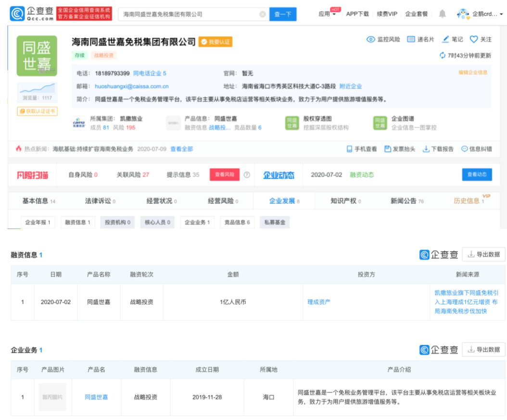Select 融资信息 1 sub-tab
Screen dimensions: 507x420
(x=77, y=222)
